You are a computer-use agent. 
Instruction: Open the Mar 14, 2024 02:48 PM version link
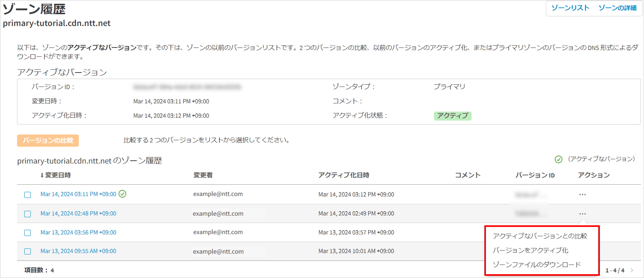point(78,213)
